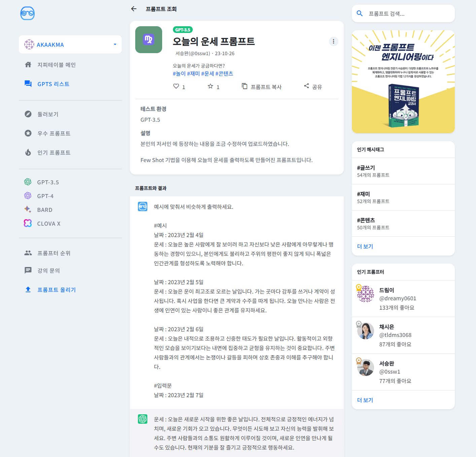
Task: Toggle the star bookmark on the prompt
Action: pyautogui.click(x=210, y=86)
